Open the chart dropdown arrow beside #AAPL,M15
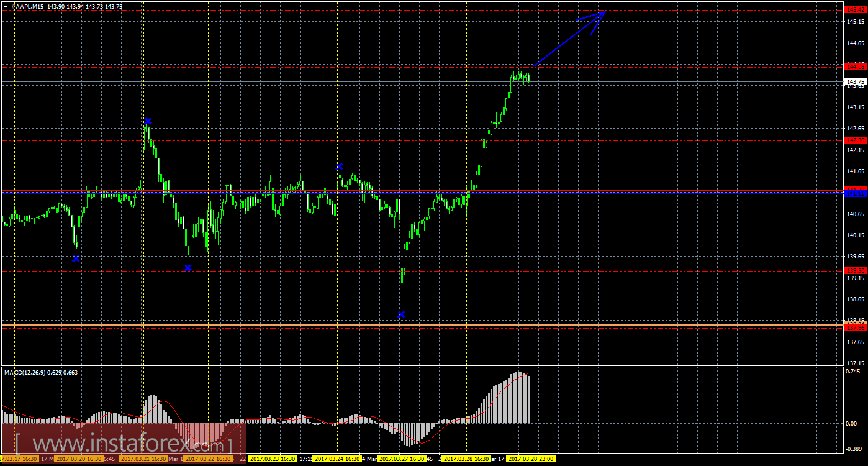 (x=6, y=6)
